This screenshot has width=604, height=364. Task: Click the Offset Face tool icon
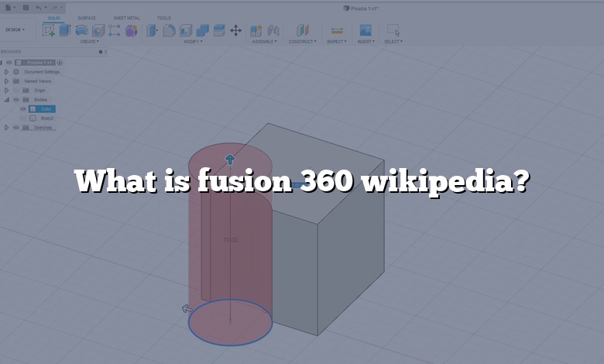(x=219, y=30)
